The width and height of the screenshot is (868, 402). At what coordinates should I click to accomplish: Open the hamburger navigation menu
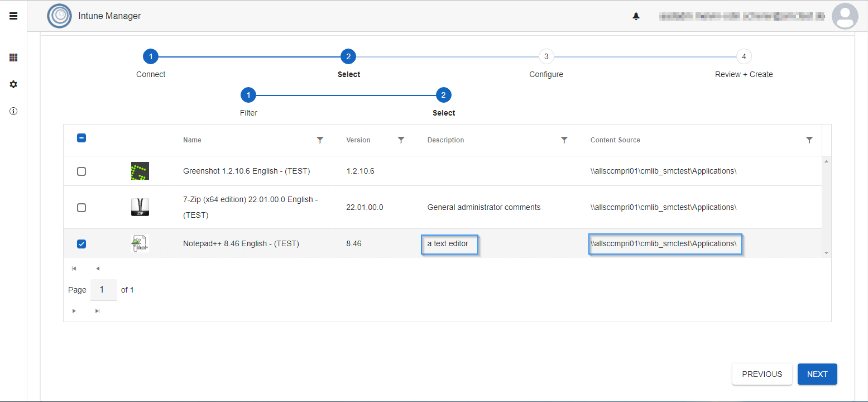pos(13,16)
